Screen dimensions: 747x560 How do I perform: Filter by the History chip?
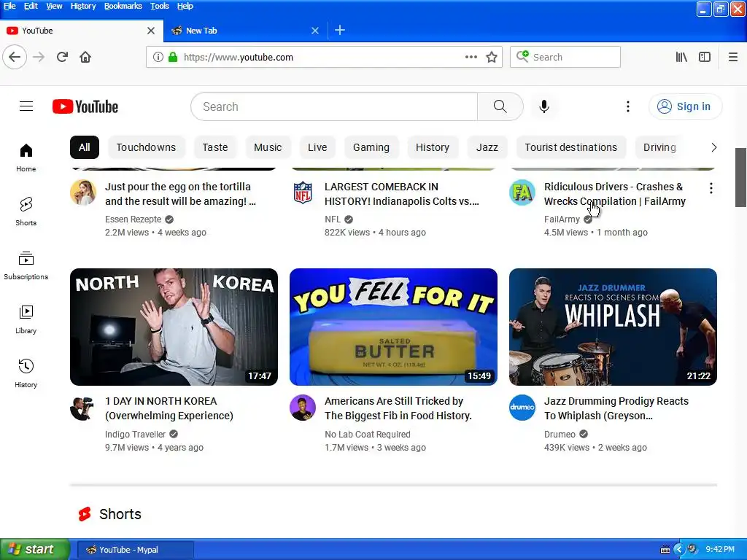pos(433,147)
